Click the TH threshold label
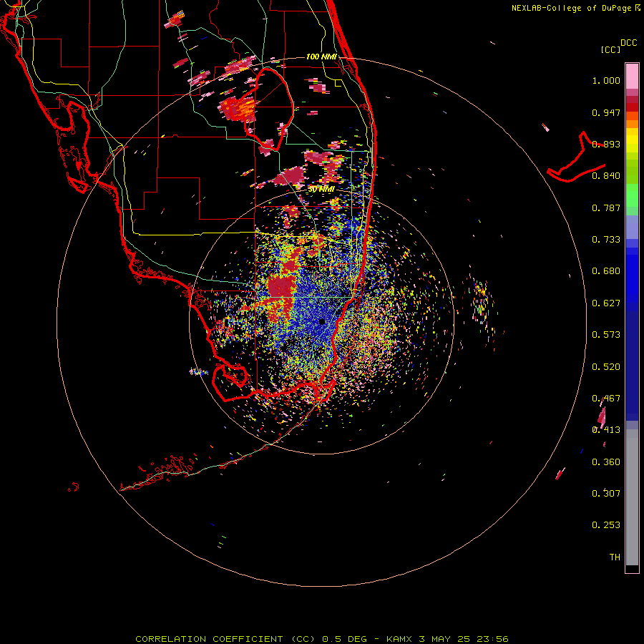644x644 pixels. [x=615, y=557]
